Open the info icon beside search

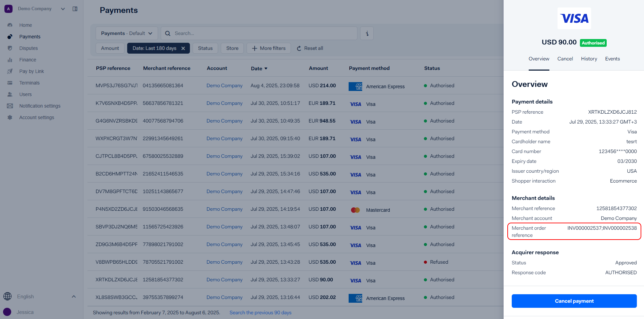367,33
